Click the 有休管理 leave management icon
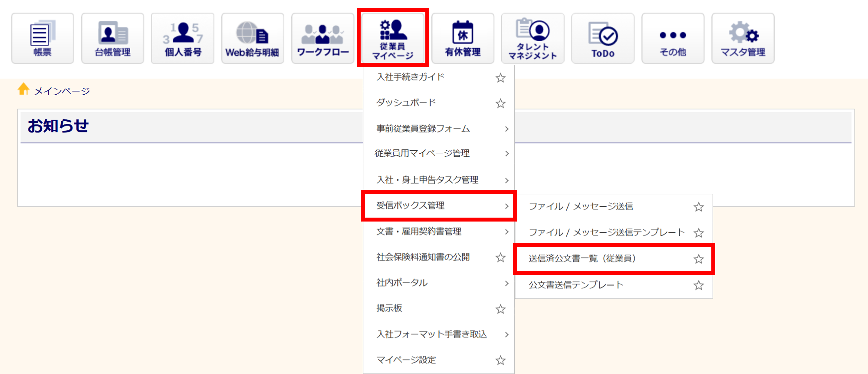The height and width of the screenshot is (374, 868). (x=463, y=38)
